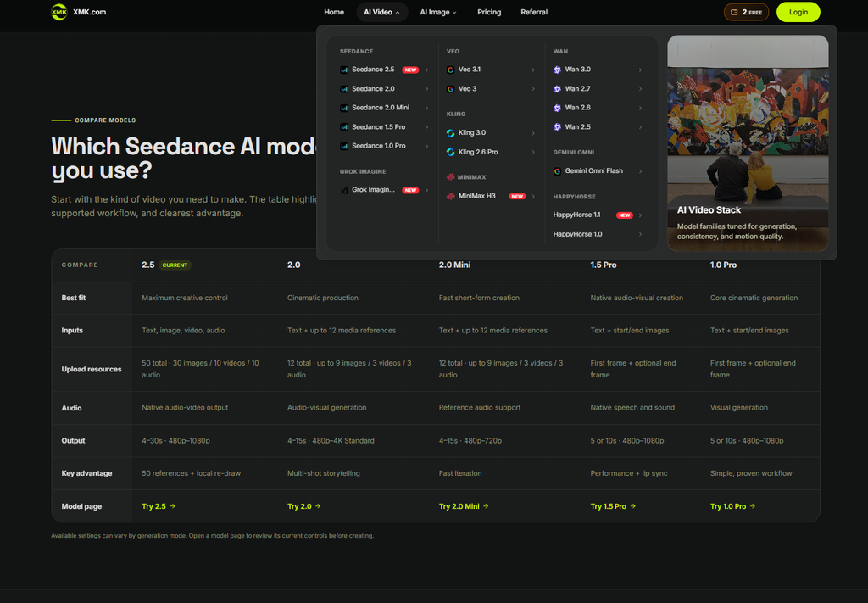Viewport: 868px width, 603px height.
Task: Click the Seedance 1.0 Pro model icon
Action: 344,146
